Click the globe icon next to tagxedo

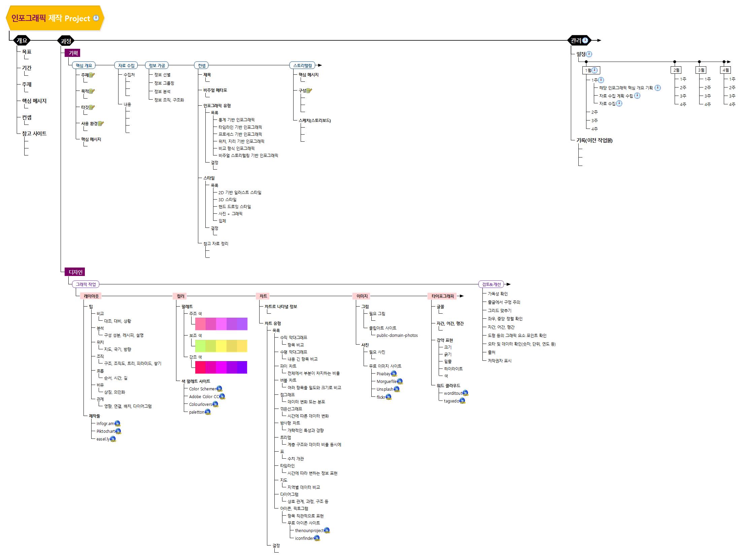463,401
